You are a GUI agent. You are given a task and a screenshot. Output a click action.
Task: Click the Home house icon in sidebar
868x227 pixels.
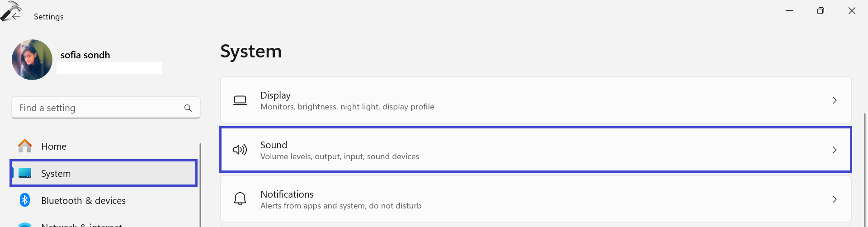point(25,146)
